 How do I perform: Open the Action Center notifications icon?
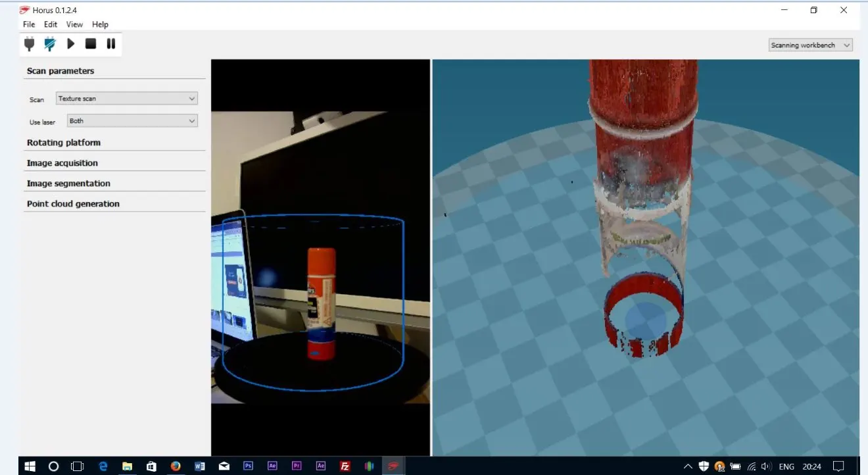click(838, 466)
